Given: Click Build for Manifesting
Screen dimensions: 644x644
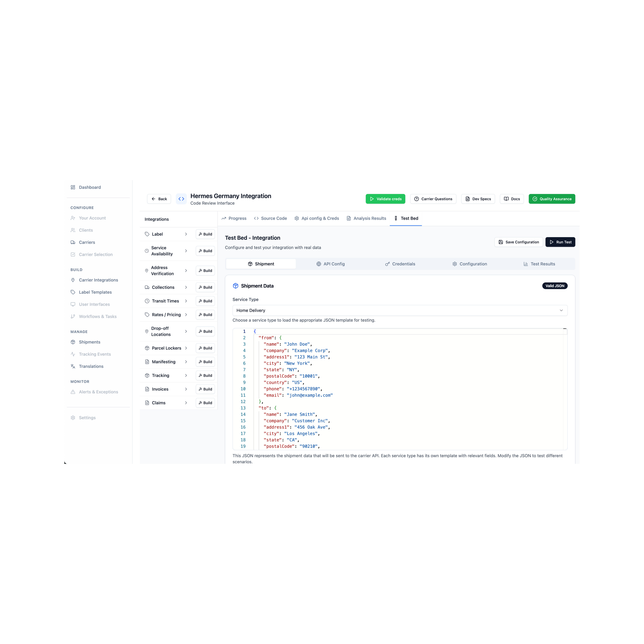Looking at the screenshot, I should (205, 362).
